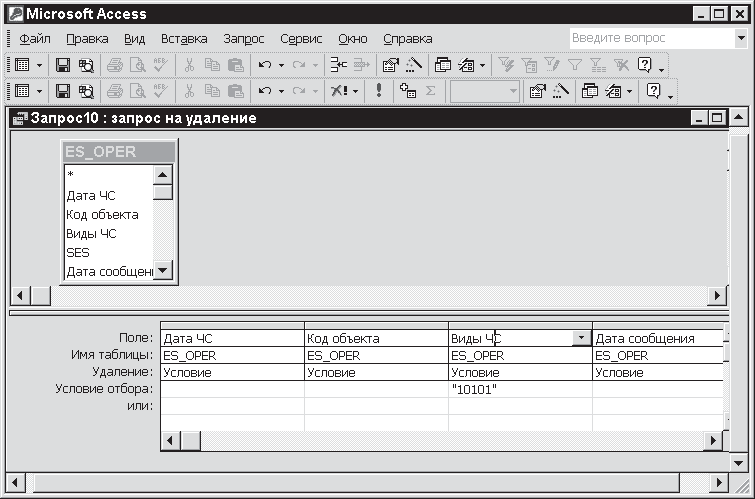Select the SES field in the ES_OPER list

point(78,253)
